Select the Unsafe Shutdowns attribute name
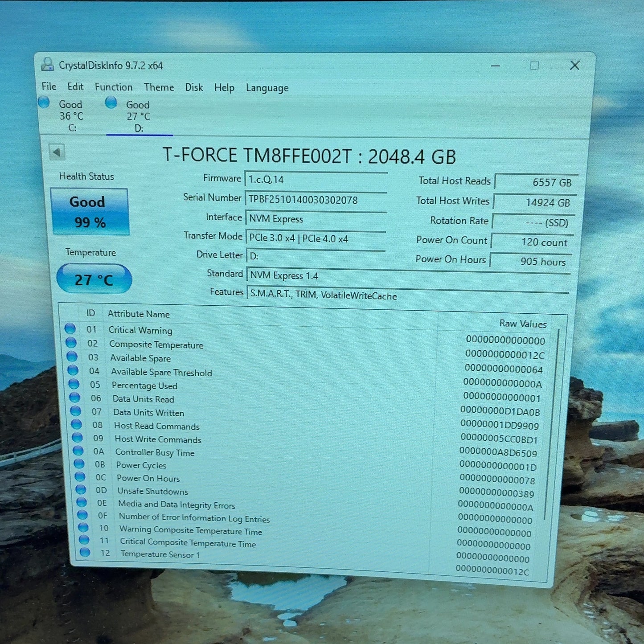The image size is (644, 644). [153, 491]
